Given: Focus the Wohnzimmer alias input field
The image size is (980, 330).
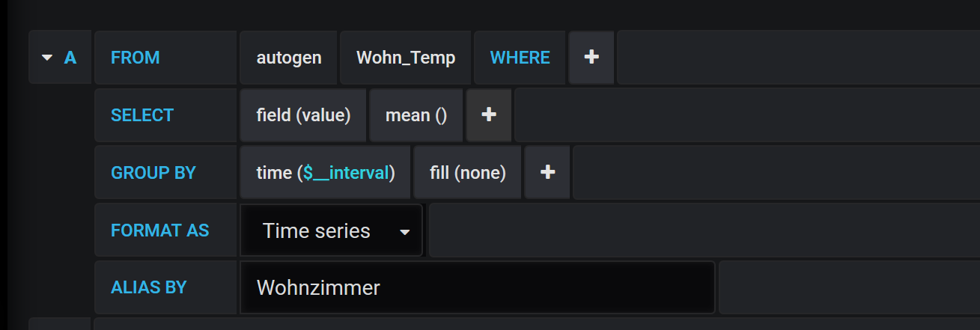Looking at the screenshot, I should (x=477, y=287).
